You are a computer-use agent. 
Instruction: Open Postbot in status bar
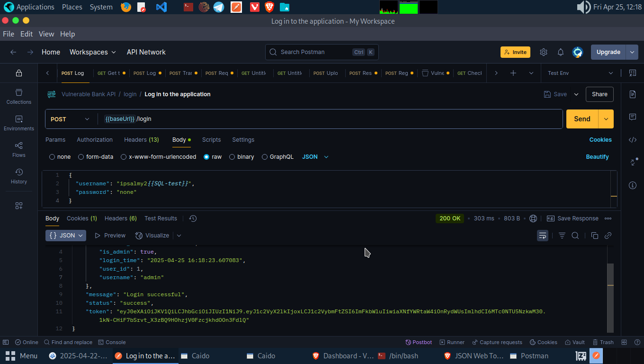[x=419, y=342]
